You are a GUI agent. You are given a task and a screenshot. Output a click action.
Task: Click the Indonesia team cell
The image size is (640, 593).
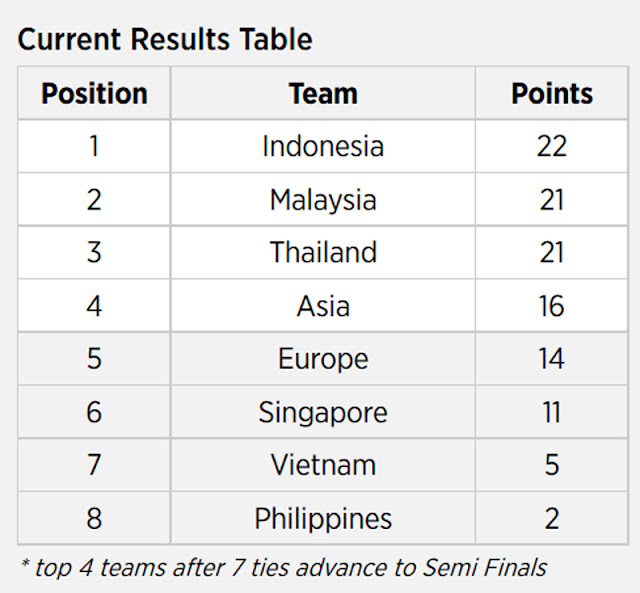(x=323, y=146)
